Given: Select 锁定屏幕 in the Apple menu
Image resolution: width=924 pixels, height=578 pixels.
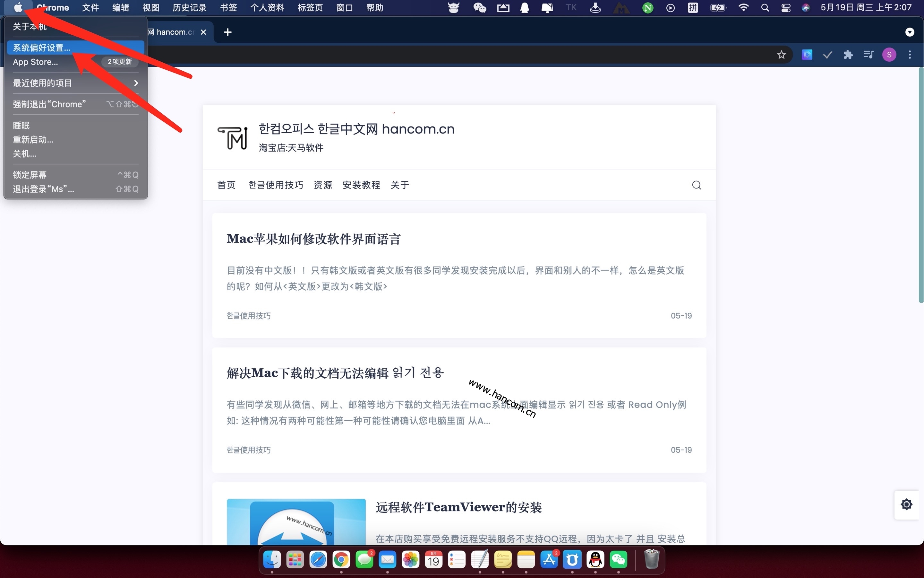Looking at the screenshot, I should tap(76, 175).
